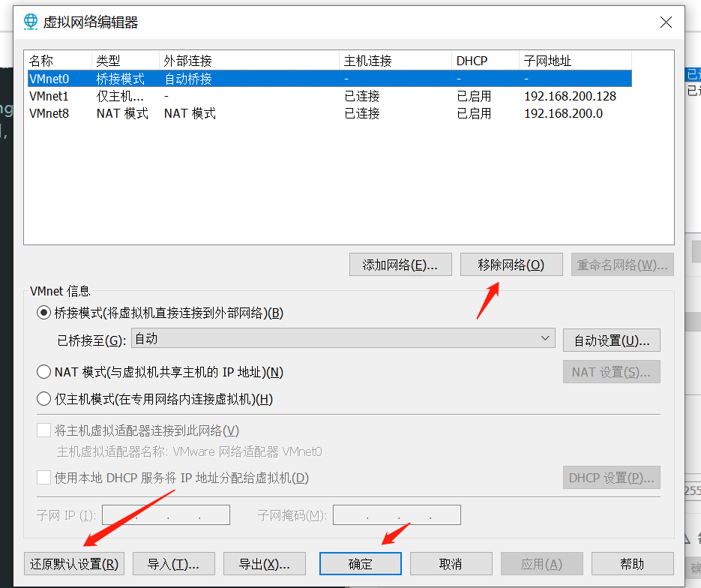Toggle 将主机虚拟适配器连接到此网络 checkbox
701x588 pixels.
click(43, 430)
